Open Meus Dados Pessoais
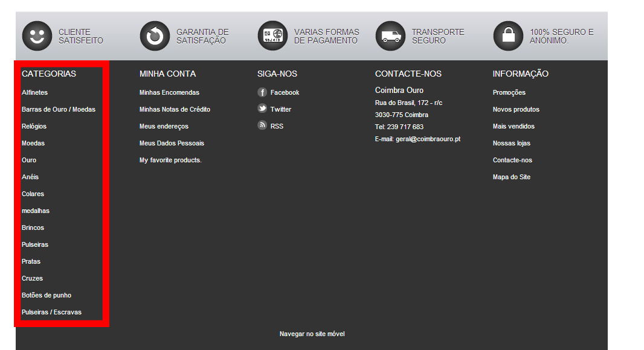This screenshot has width=644, height=350. pyautogui.click(x=172, y=143)
